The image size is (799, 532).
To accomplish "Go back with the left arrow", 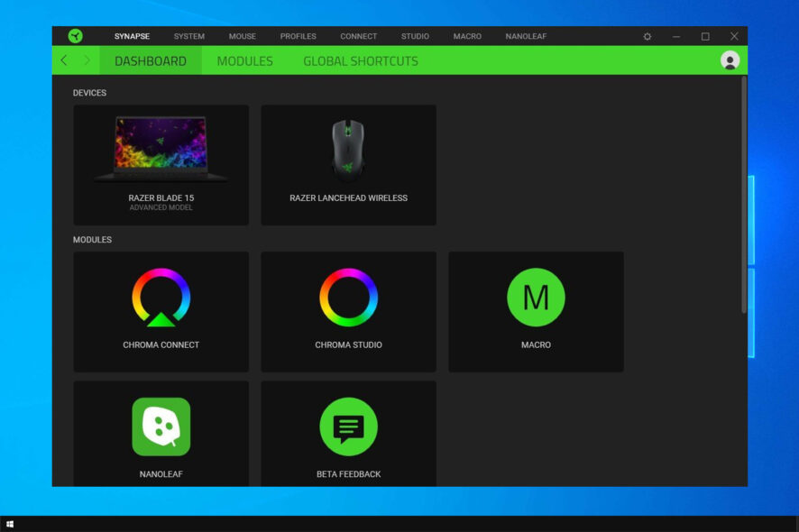I will [64, 60].
